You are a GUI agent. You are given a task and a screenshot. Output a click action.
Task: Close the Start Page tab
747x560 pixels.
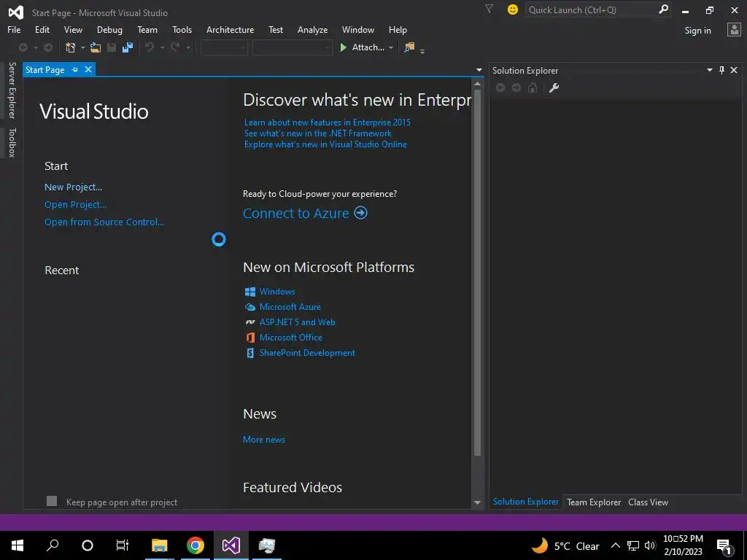pos(88,69)
